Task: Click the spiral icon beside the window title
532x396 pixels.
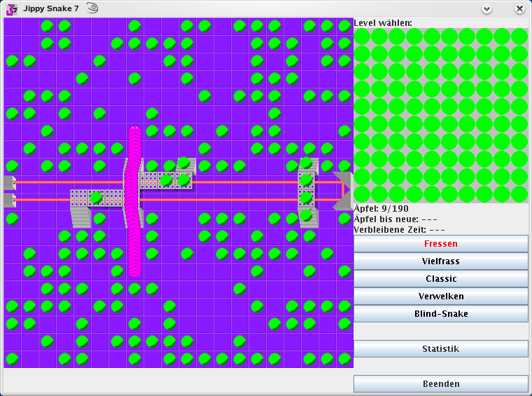Action: coord(92,8)
